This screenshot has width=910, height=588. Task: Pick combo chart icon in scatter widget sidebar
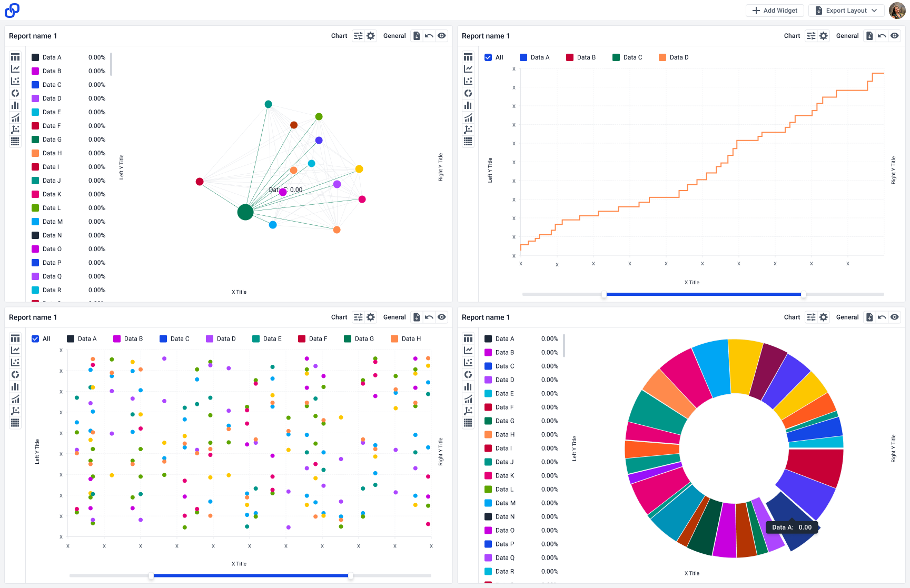point(15,398)
